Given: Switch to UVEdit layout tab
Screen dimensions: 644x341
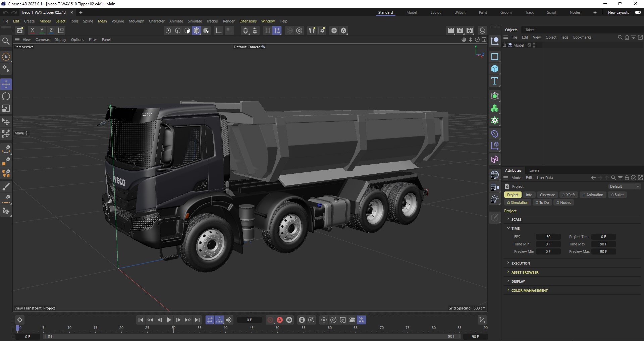Looking at the screenshot, I should click(x=460, y=12).
